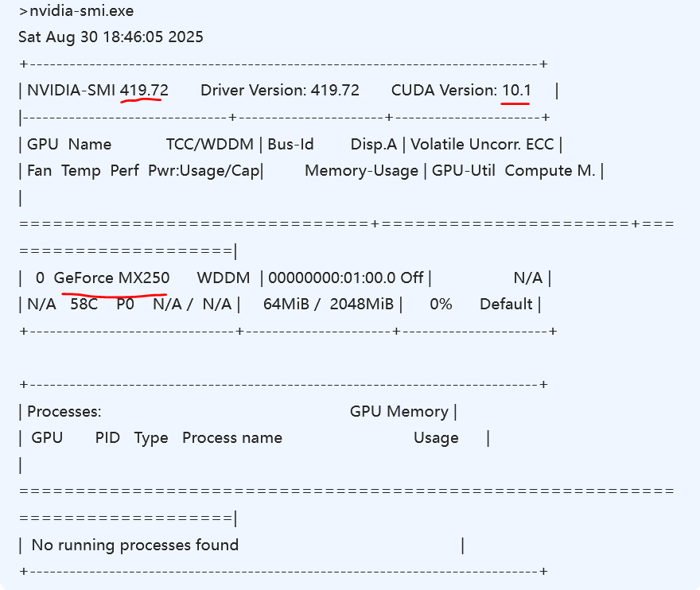Viewport: 700px width, 590px height.
Task: Select the bus id 00000000:01:00.0
Action: [x=332, y=278]
